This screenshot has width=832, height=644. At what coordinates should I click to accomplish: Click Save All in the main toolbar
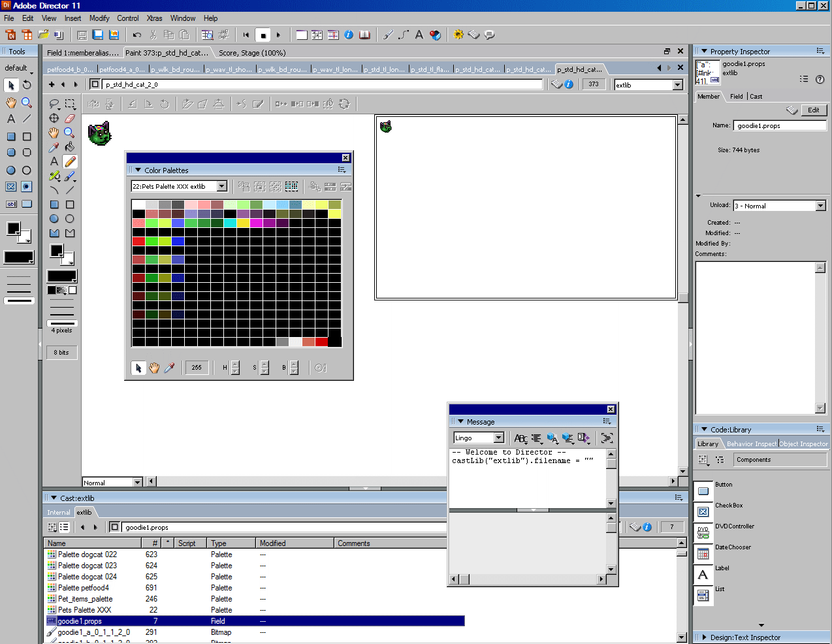(98, 35)
